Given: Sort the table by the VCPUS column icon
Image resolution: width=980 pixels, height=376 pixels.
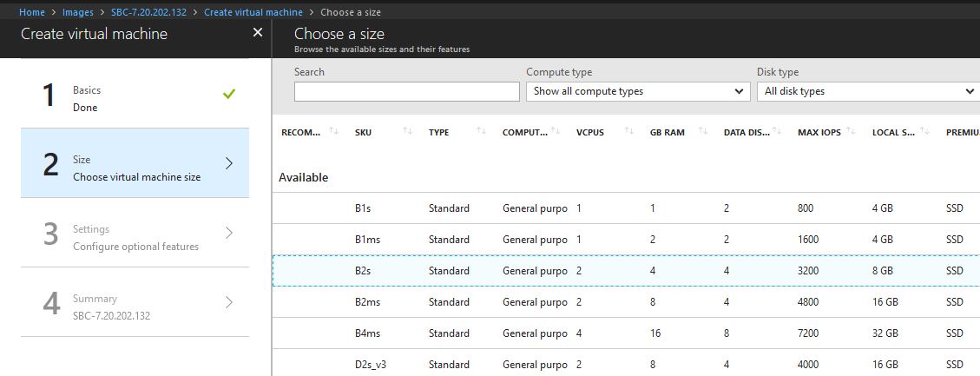Looking at the screenshot, I should 628,131.
